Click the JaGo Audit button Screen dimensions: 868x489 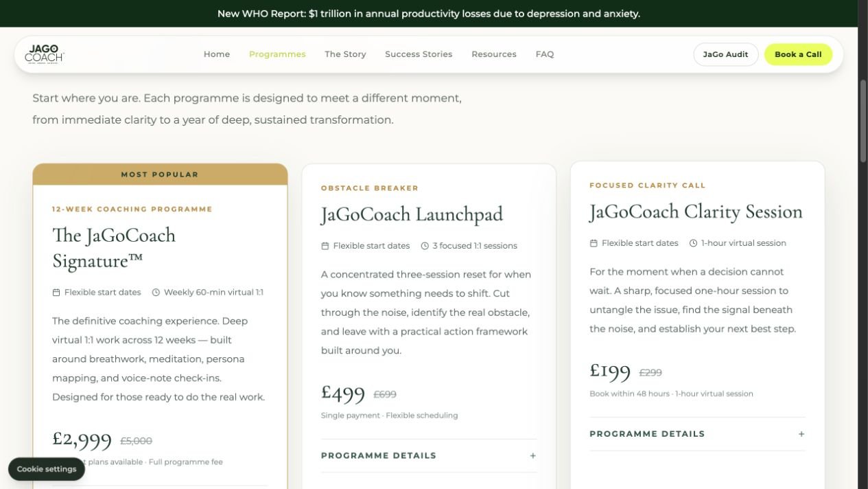(x=725, y=54)
